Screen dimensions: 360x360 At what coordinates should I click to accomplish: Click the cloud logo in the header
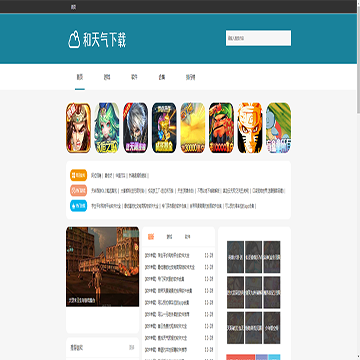click(x=74, y=40)
